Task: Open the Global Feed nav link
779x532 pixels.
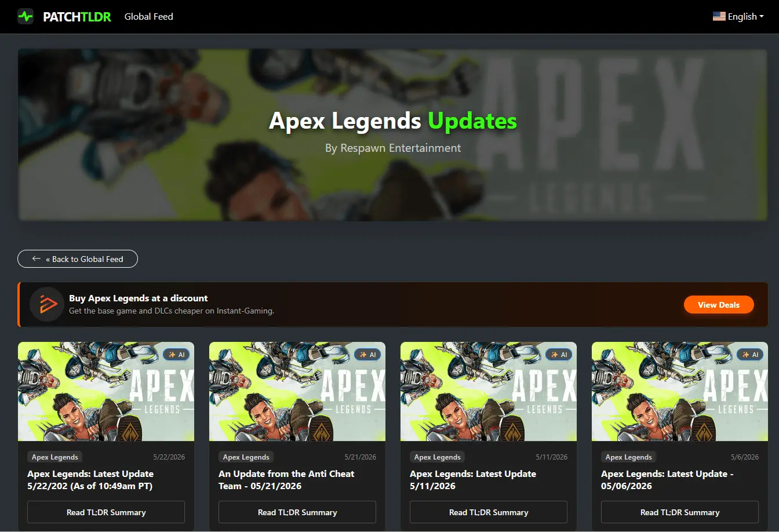Action: tap(149, 16)
